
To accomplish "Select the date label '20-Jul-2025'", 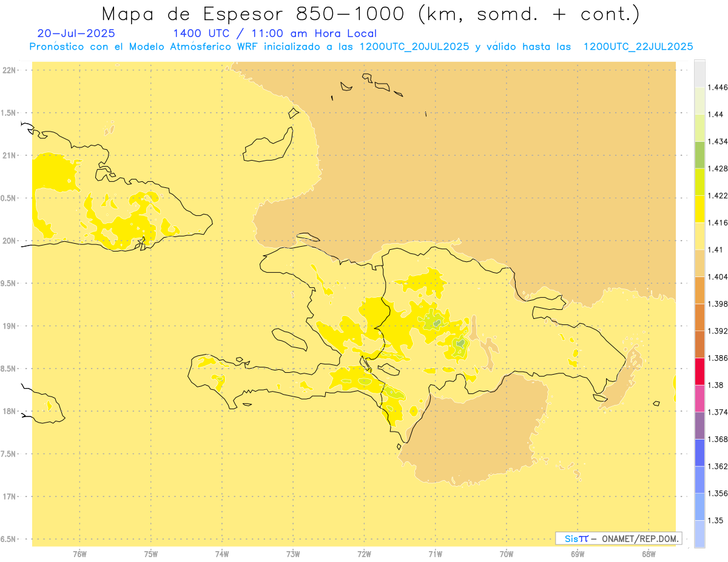I will click(76, 33).
